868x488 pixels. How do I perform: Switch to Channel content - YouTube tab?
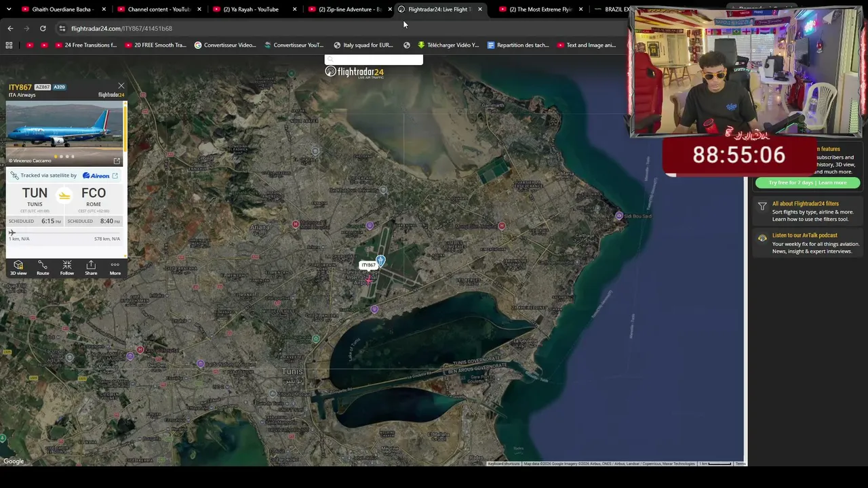(157, 9)
